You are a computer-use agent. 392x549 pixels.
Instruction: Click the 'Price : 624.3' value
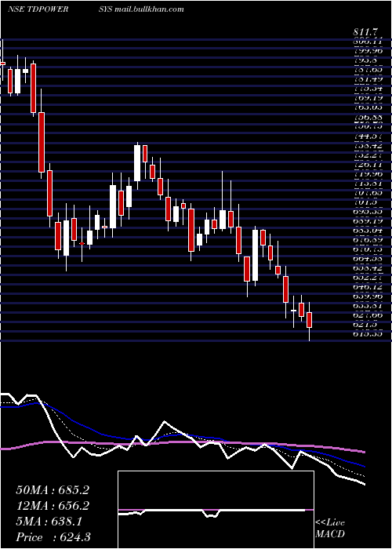click(53, 536)
